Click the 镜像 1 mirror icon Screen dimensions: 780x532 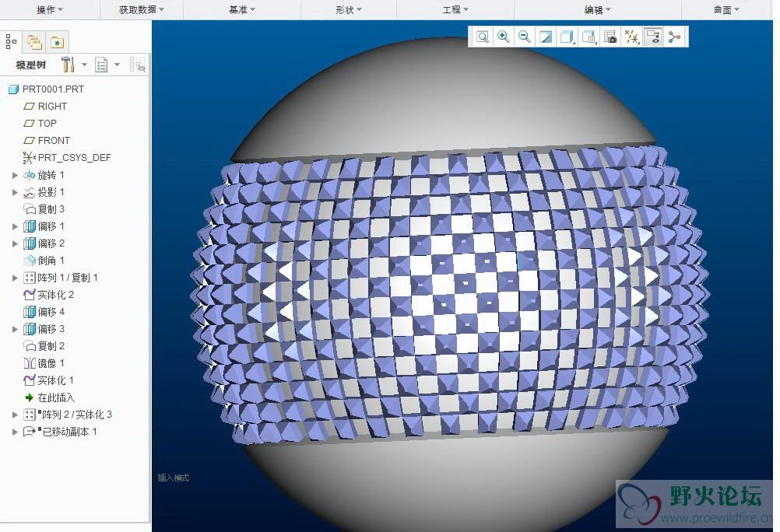(x=30, y=363)
